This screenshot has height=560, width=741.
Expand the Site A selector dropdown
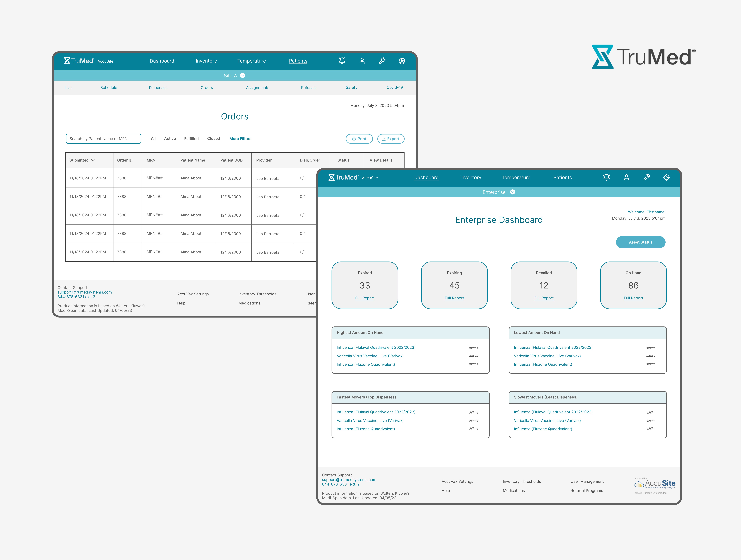click(243, 75)
